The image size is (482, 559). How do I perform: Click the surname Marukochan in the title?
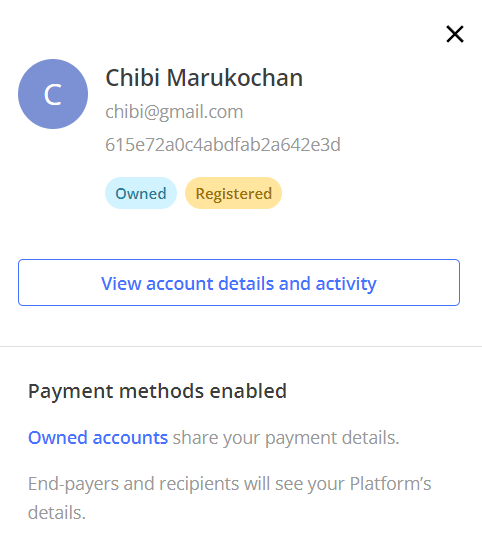click(235, 78)
